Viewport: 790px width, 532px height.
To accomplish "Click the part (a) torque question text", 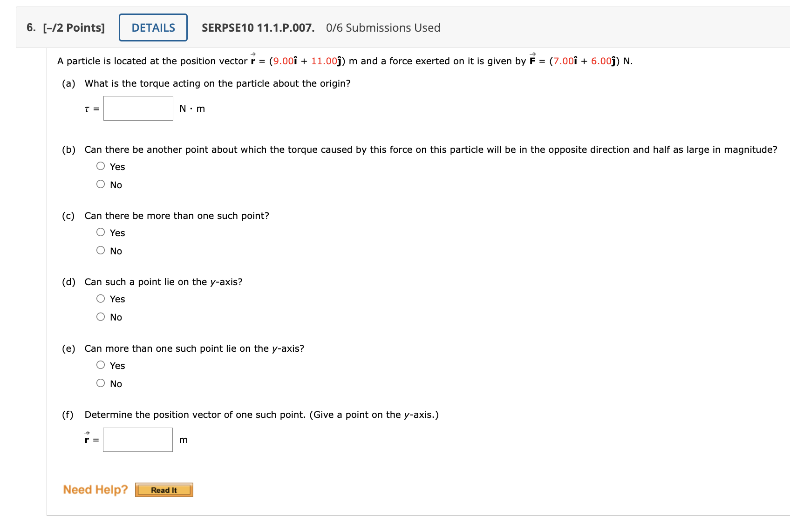I will [x=217, y=83].
